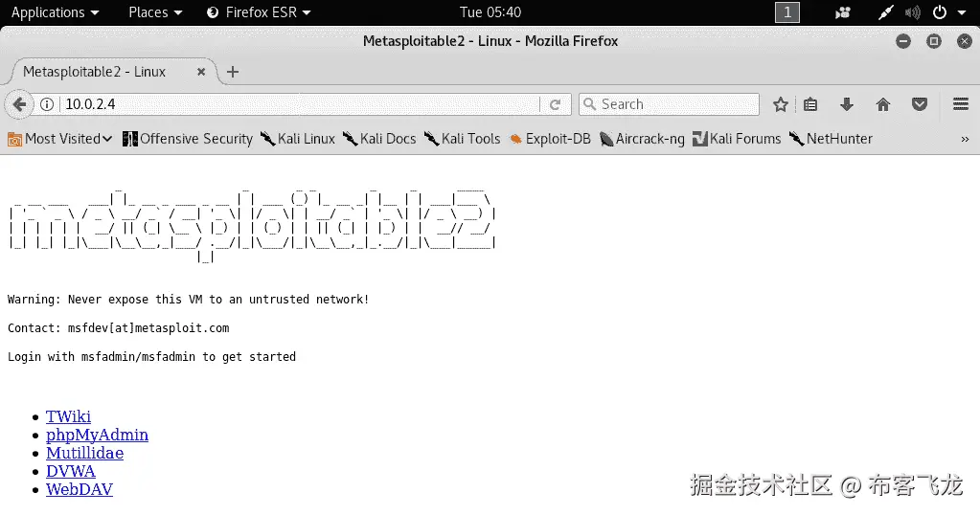
Task: Open the Firefox ESR app menu
Action: pos(259,12)
